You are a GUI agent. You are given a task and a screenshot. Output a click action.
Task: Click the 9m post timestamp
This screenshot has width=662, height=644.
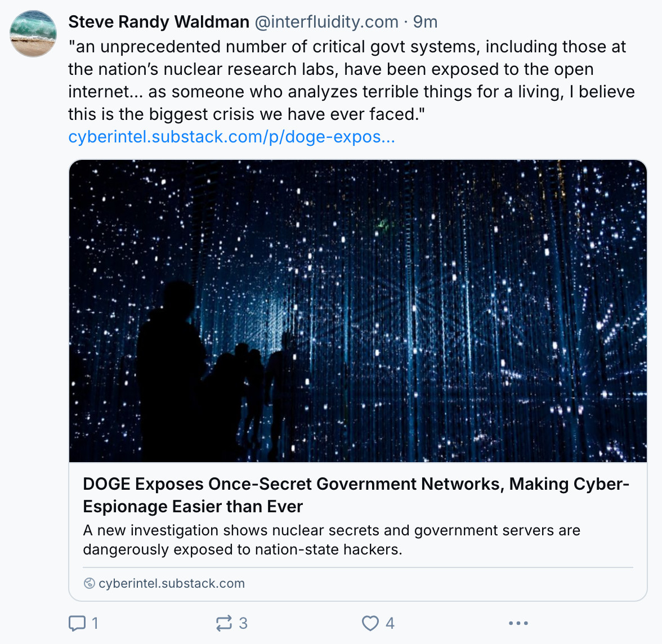coord(425,22)
